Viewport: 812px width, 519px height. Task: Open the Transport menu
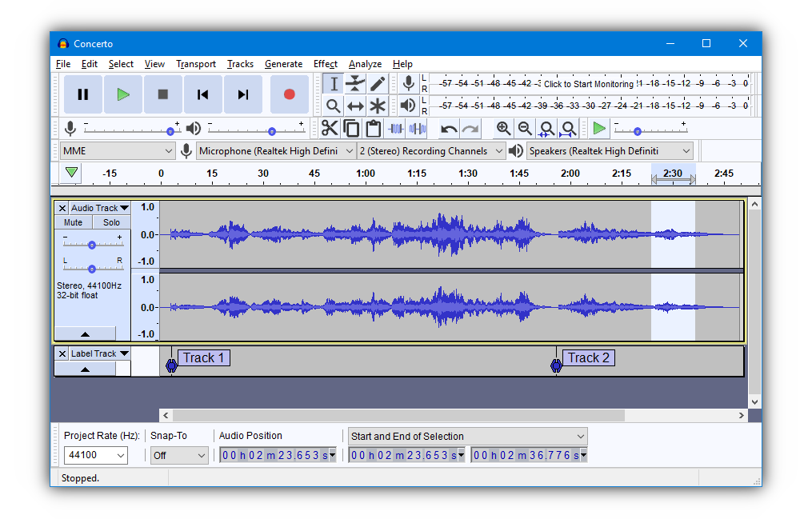pos(196,64)
